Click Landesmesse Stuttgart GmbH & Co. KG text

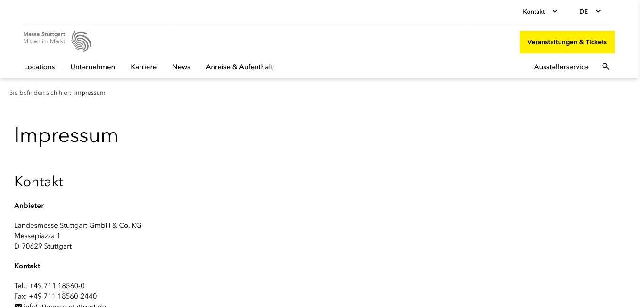(x=78, y=225)
